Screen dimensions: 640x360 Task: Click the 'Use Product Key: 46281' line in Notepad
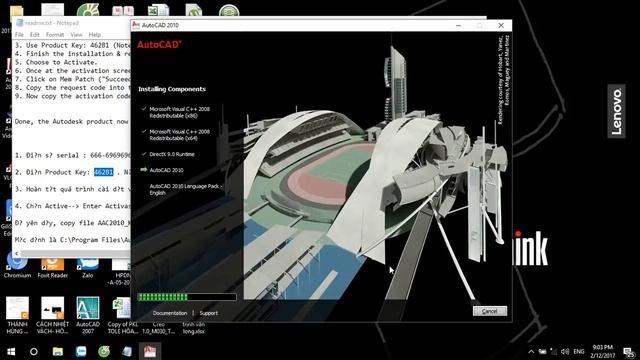click(72, 45)
